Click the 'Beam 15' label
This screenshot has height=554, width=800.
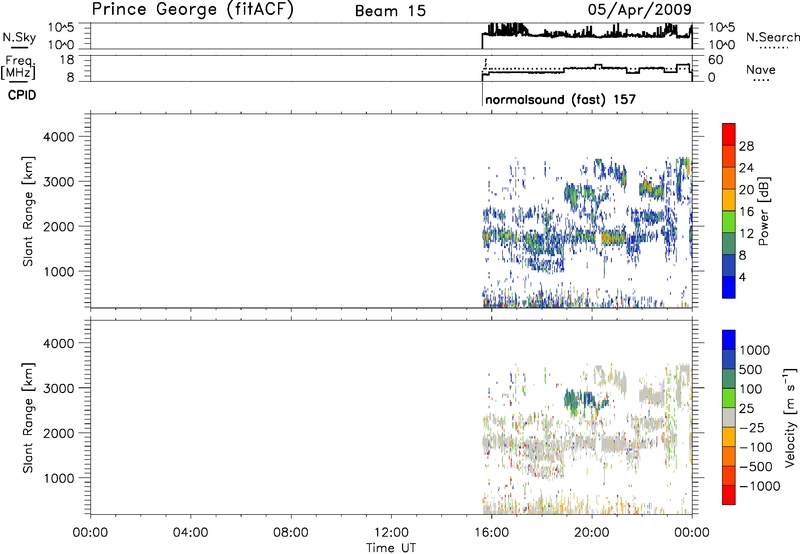click(390, 11)
